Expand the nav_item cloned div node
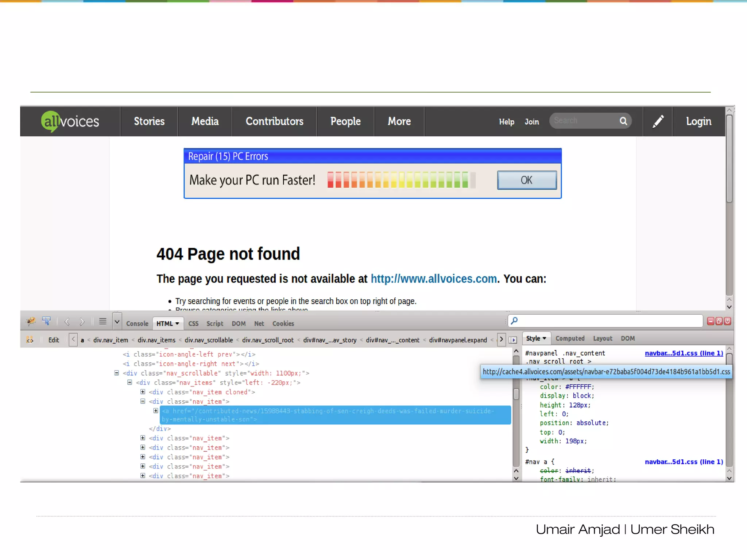This screenshot has height=560, width=747. [x=143, y=392]
